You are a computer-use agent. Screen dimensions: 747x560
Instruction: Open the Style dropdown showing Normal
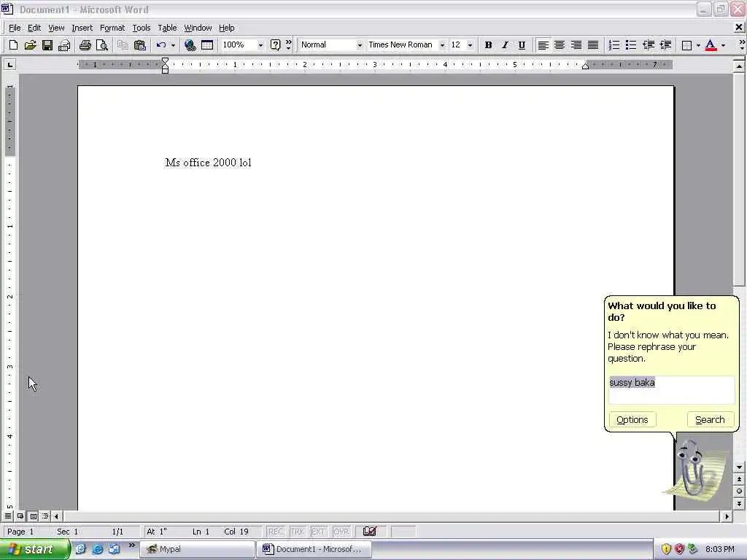(360, 45)
